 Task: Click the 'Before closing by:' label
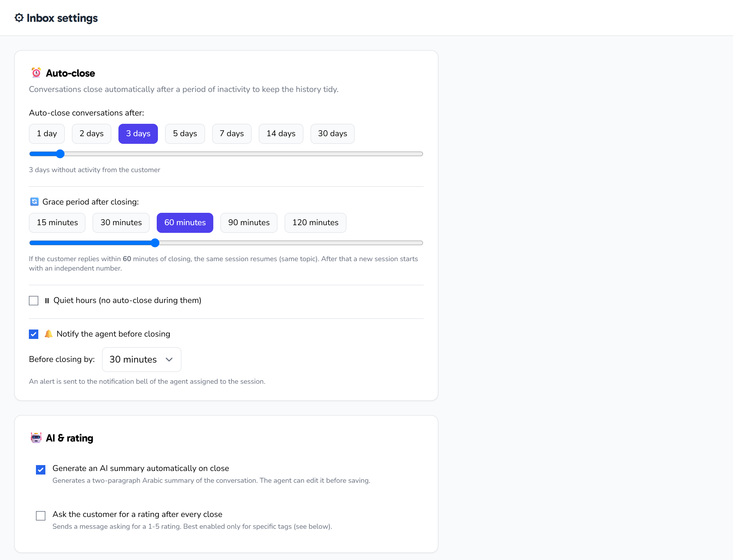click(x=62, y=359)
